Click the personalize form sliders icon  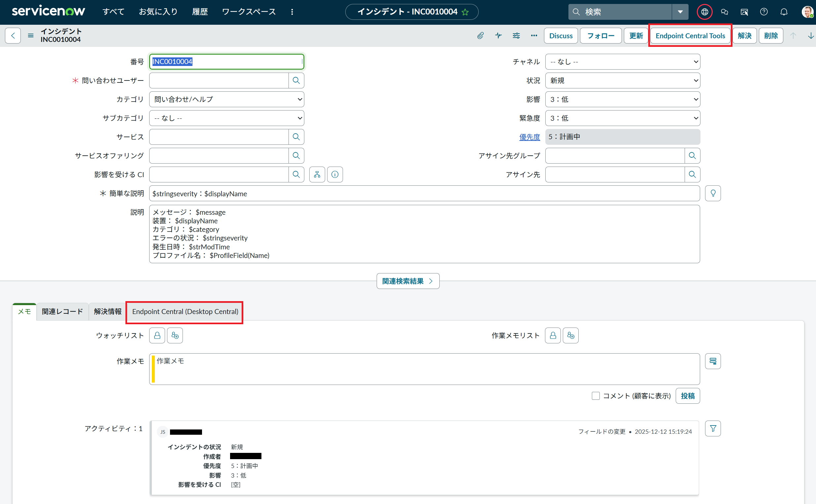tap(516, 36)
